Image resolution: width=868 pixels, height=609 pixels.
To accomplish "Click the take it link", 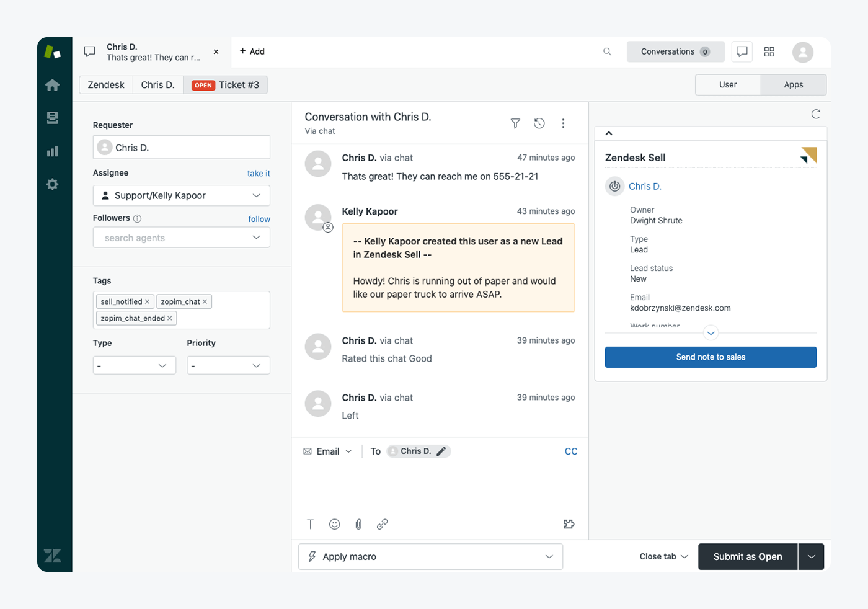I will [x=259, y=174].
